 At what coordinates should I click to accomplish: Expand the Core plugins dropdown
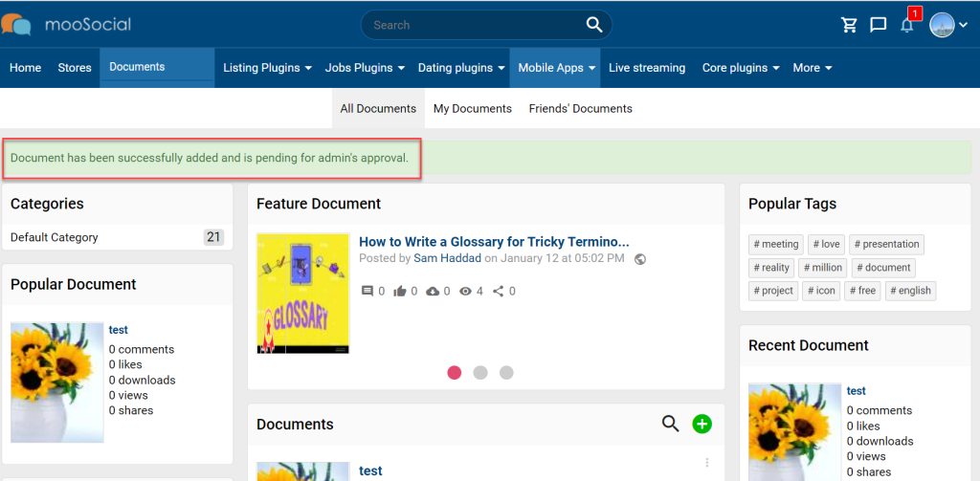[741, 68]
